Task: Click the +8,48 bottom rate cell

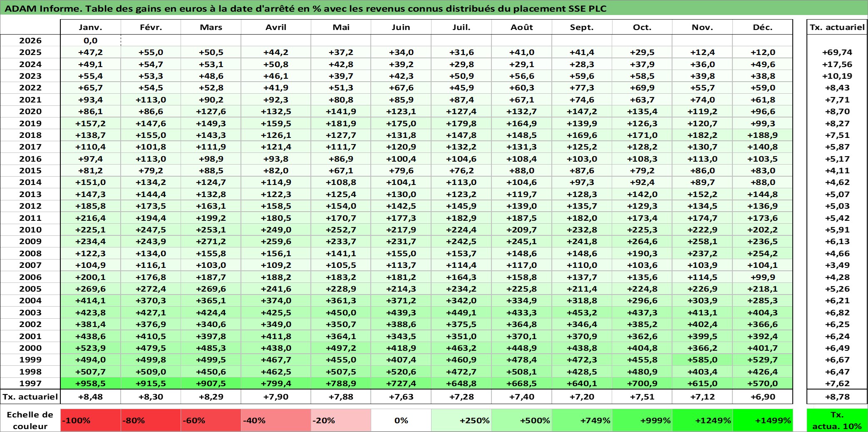Action: click(91, 397)
